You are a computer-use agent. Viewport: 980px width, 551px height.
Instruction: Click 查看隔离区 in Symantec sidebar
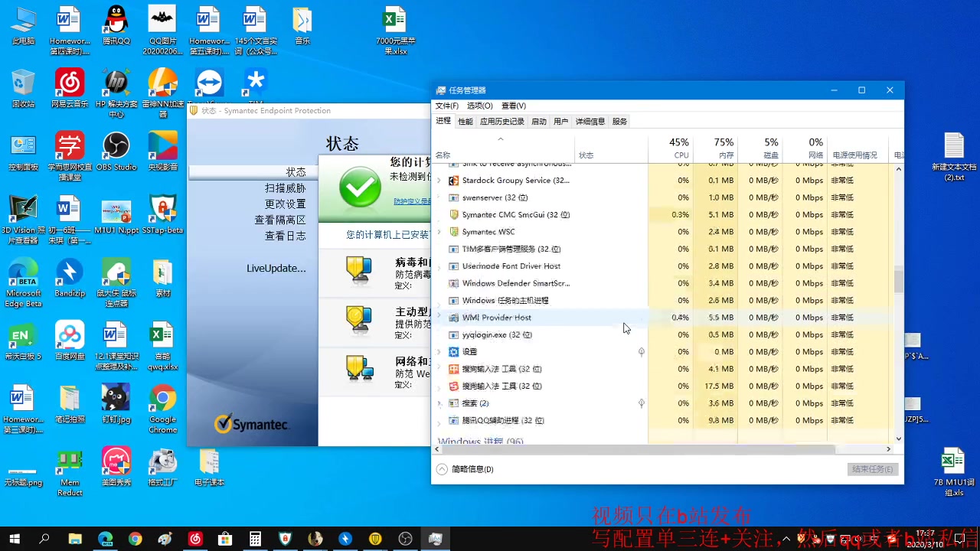(x=280, y=220)
